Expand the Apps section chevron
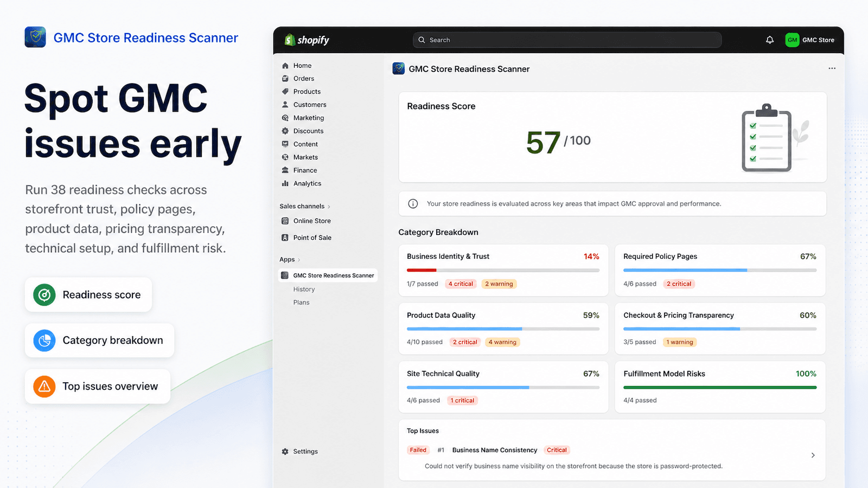This screenshot has height=488, width=868. coord(299,260)
